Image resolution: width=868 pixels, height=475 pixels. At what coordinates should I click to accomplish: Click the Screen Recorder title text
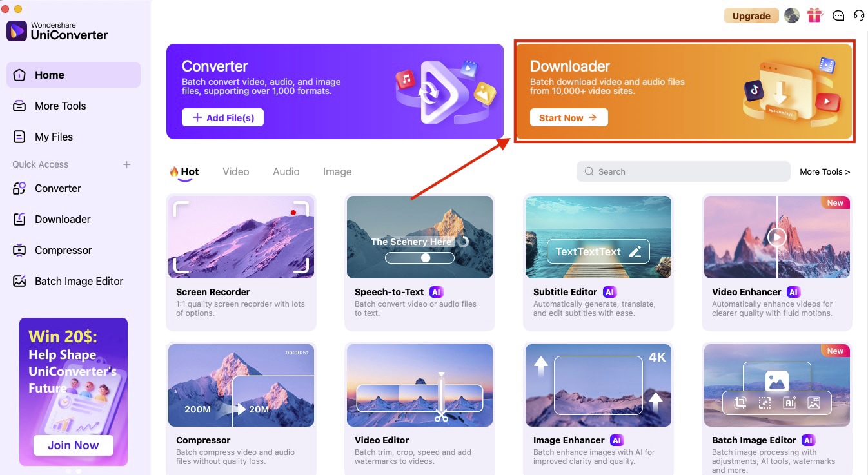tap(213, 292)
